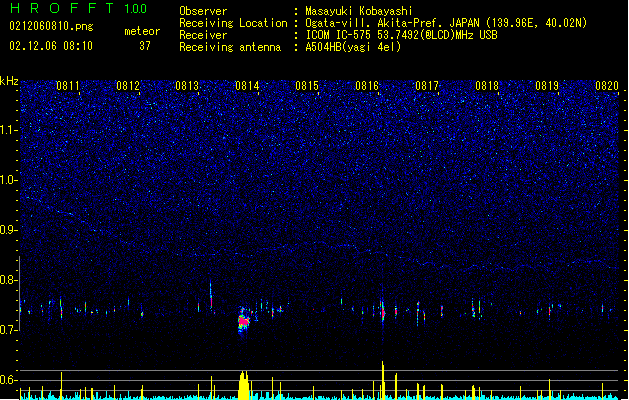This screenshot has width=629, height=400.
Task: Click the Receiving Location value text
Action: point(446,23)
